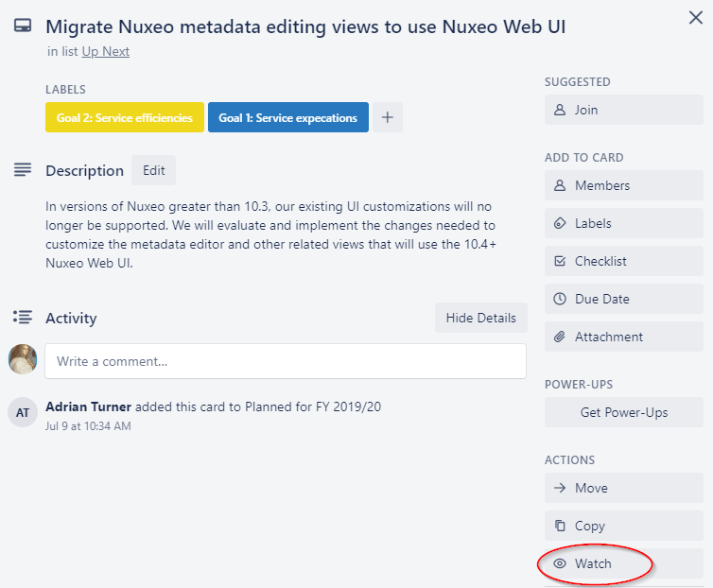Open Labels via its tag icon
This screenshot has width=713, height=588.
click(x=560, y=223)
